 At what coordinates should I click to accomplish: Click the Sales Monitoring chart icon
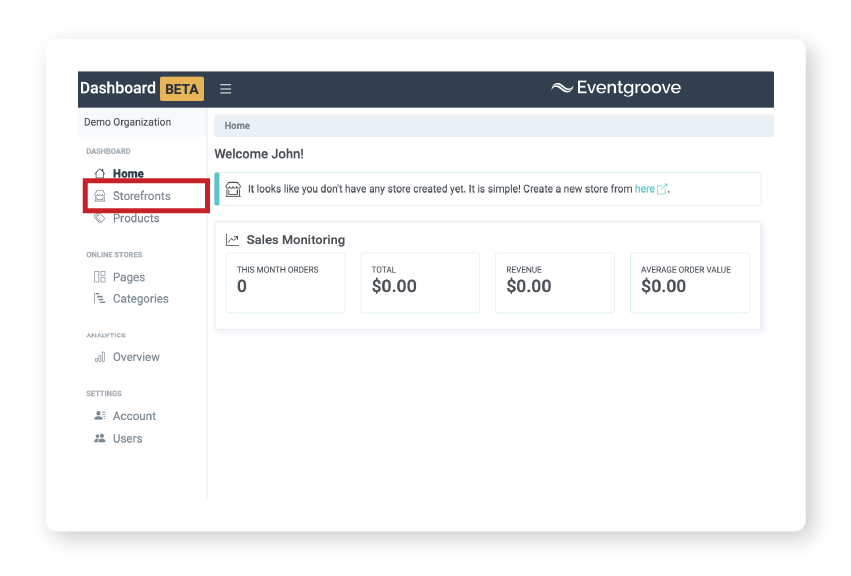(x=232, y=239)
